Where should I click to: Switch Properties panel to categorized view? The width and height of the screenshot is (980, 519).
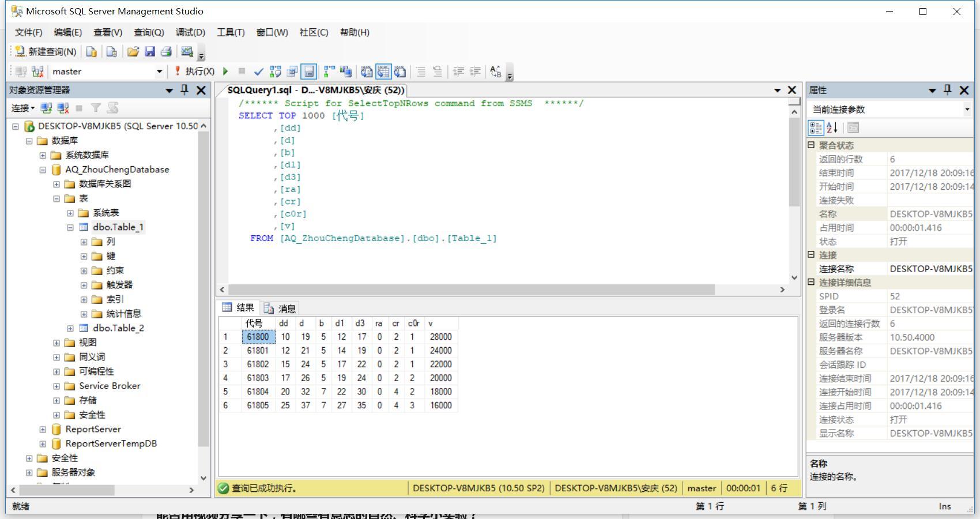816,128
